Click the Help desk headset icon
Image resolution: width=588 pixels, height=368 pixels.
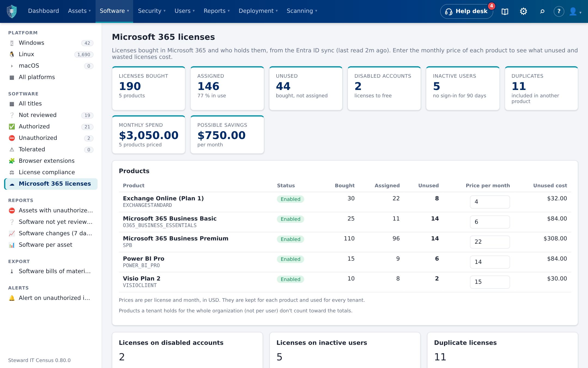[x=449, y=11]
